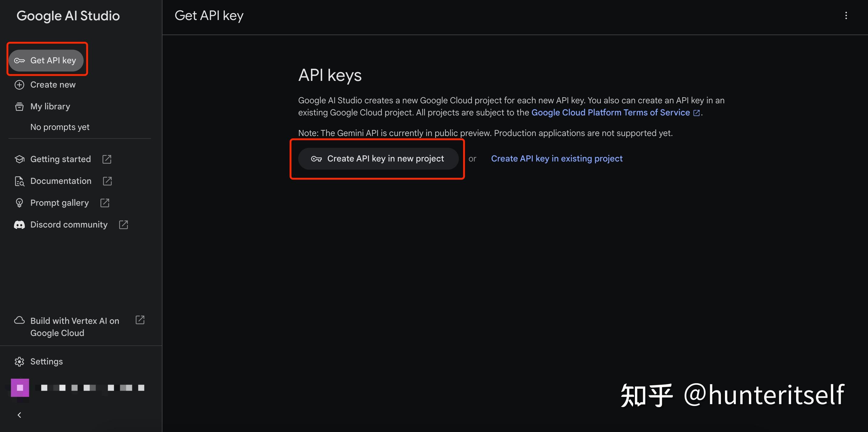Click the Getting started sidebar entry
This screenshot has height=432, width=868.
click(x=60, y=159)
